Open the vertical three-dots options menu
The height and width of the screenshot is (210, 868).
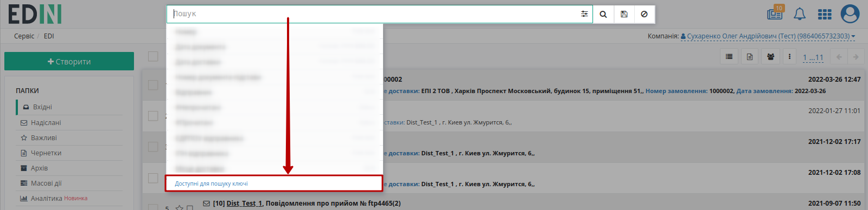[x=789, y=56]
